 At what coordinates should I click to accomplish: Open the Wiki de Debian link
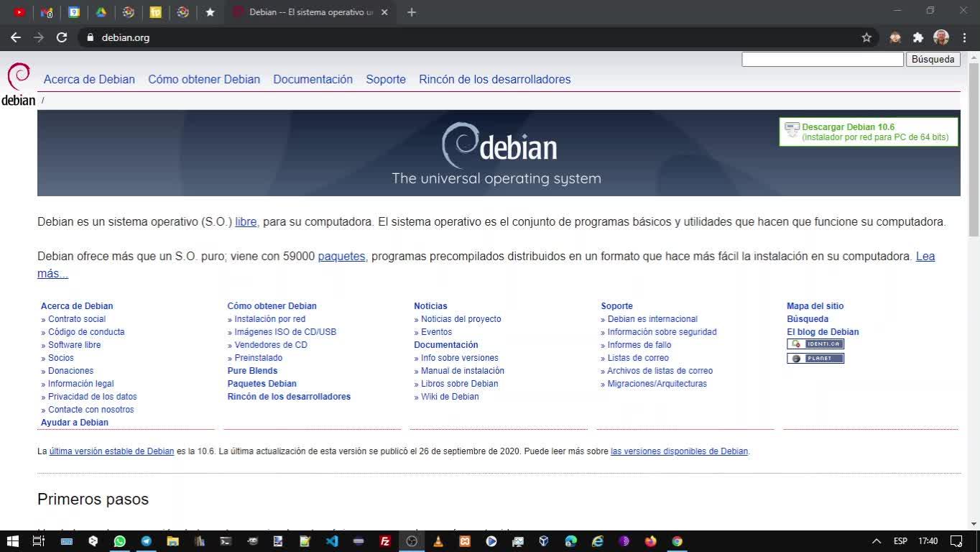(x=450, y=397)
